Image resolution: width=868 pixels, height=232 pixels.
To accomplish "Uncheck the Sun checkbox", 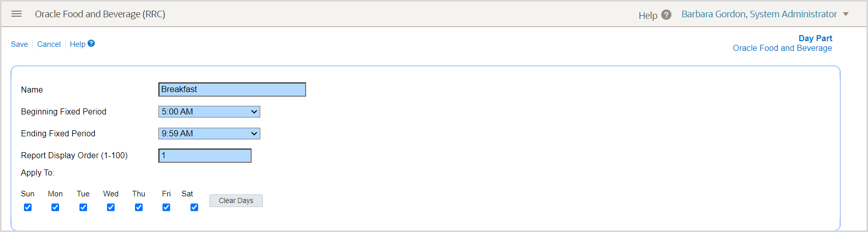I will tap(28, 208).
